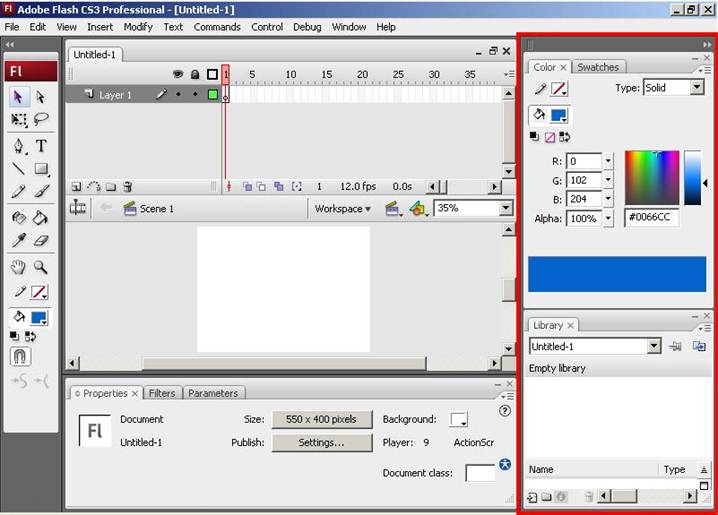Click the brightness slider bar in Color panel
Viewport: 718px width, 515px height.
click(x=692, y=177)
